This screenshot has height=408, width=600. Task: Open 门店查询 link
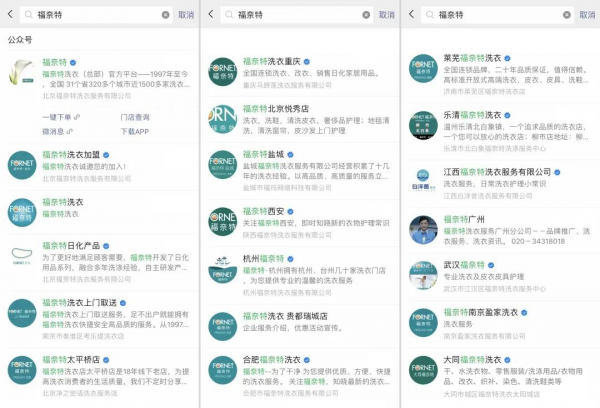(x=135, y=117)
